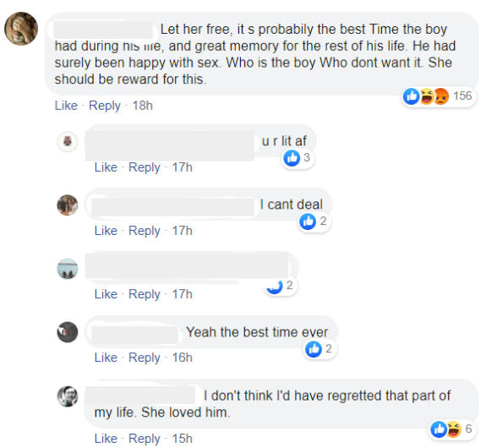
Task: Click thumbs-up icon on 'u r lit af' reply
Action: tap(292, 158)
